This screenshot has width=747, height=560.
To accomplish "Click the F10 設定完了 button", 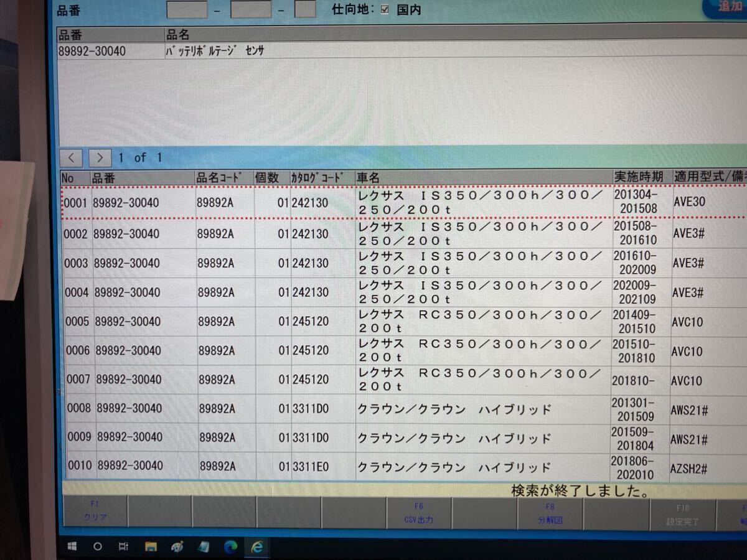I will (682, 515).
